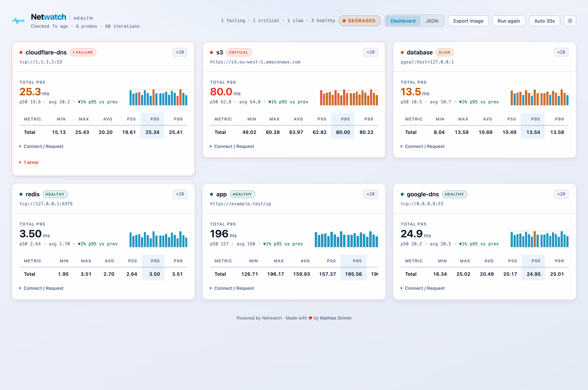The image size is (588, 390).
Task: Click the 13.54 P95 value in database table
Action: tap(533, 132)
